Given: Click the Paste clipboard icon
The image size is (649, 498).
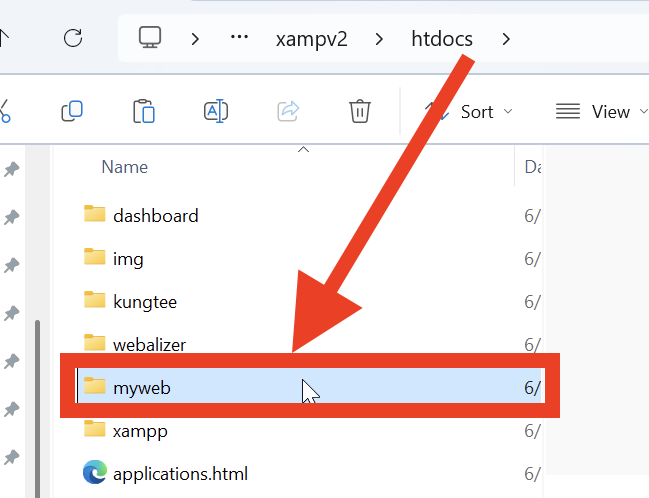Looking at the screenshot, I should pyautogui.click(x=144, y=111).
